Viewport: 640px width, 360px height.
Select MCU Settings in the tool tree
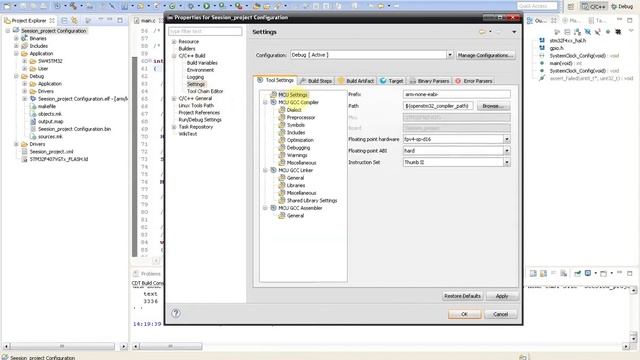click(x=293, y=95)
